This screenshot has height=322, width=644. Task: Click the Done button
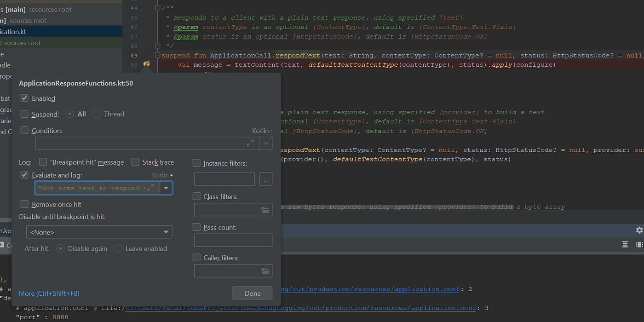tap(252, 293)
